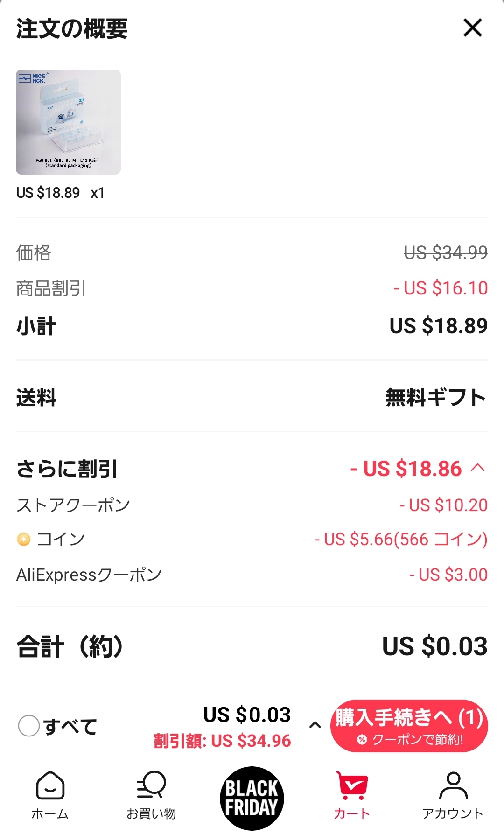Close the order summary panel
This screenshot has width=504, height=834.
472,28
